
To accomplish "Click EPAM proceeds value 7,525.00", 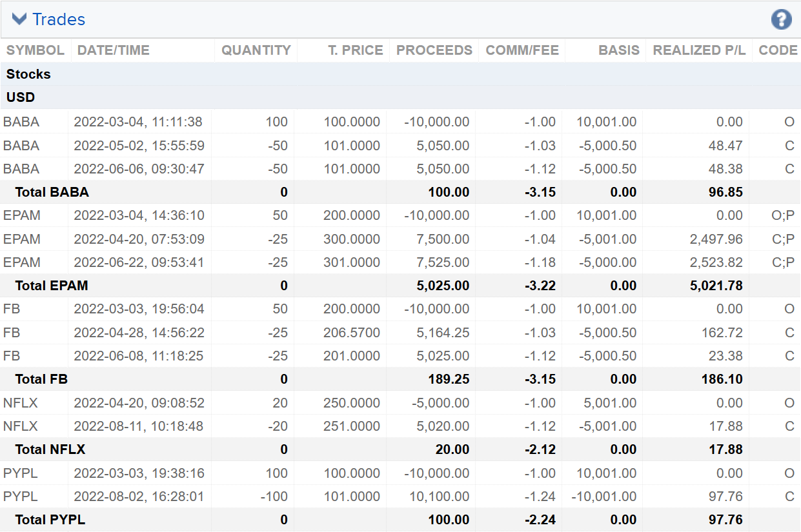I will coord(443,262).
